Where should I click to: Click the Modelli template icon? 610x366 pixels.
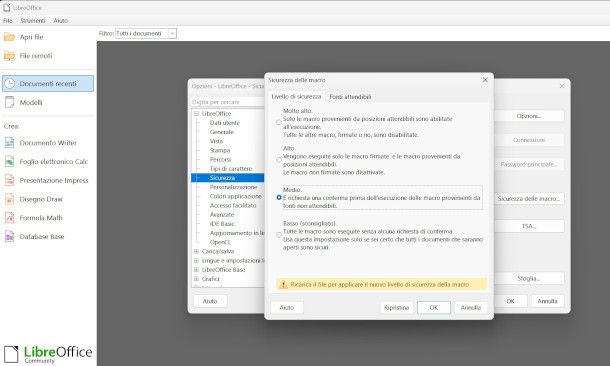point(9,102)
